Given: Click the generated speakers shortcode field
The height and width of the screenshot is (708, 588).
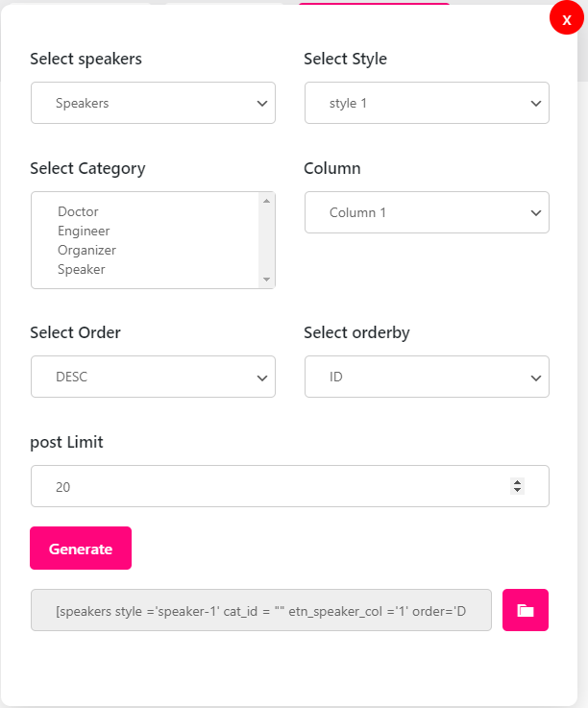Looking at the screenshot, I should [x=261, y=610].
